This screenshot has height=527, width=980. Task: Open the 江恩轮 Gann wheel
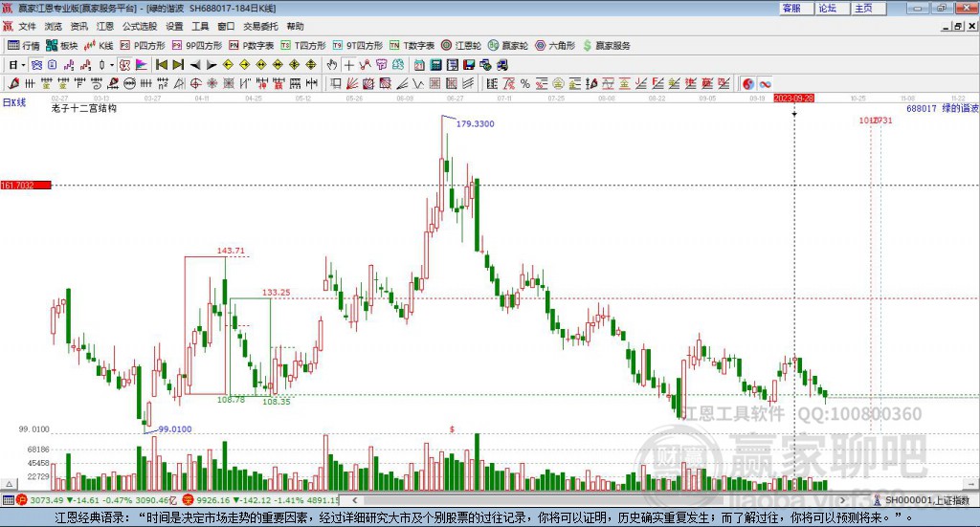tap(461, 46)
